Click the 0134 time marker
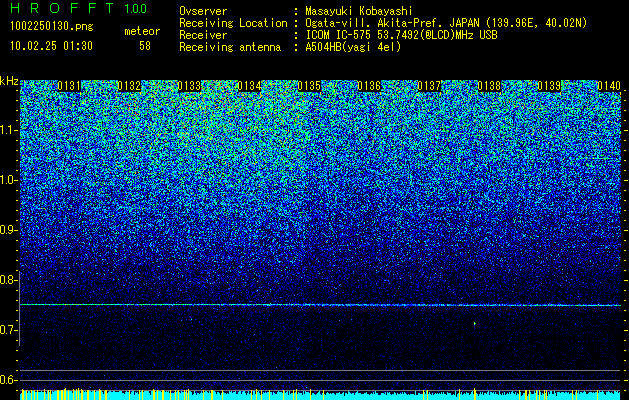 tap(249, 86)
